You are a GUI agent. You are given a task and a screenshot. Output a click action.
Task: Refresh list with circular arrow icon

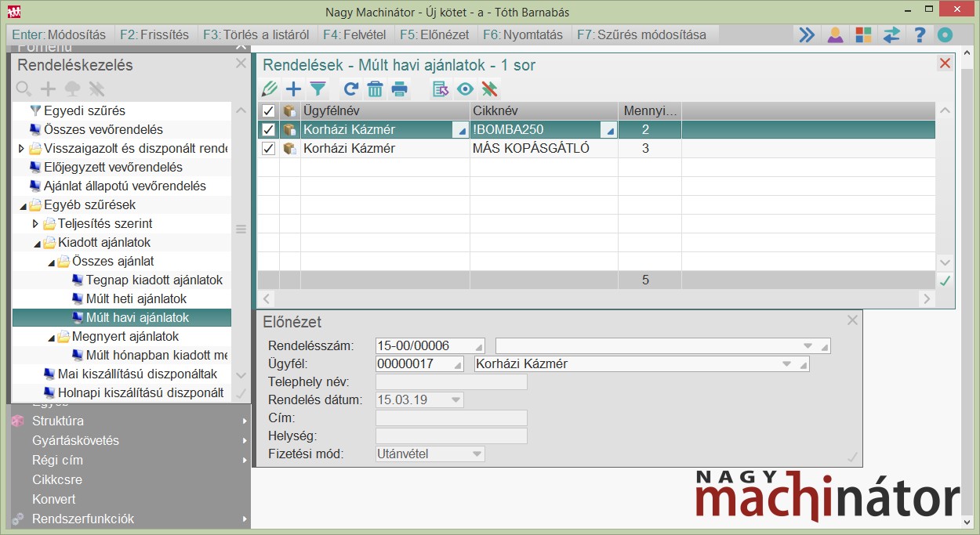coord(351,89)
